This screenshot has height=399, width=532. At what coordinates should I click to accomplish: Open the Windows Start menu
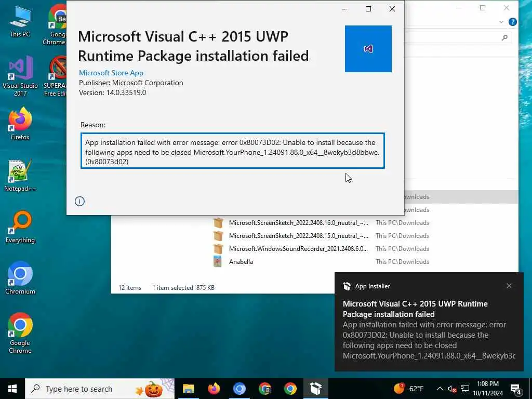tap(12, 389)
